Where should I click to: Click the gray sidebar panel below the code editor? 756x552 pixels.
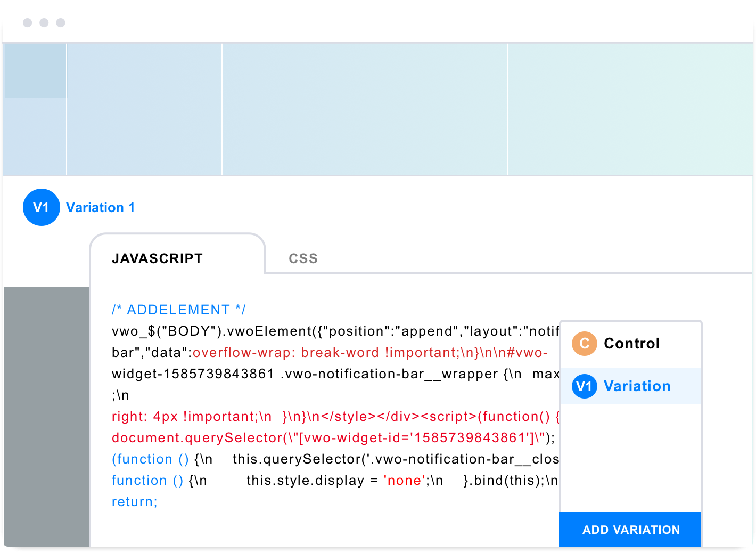pos(46,416)
